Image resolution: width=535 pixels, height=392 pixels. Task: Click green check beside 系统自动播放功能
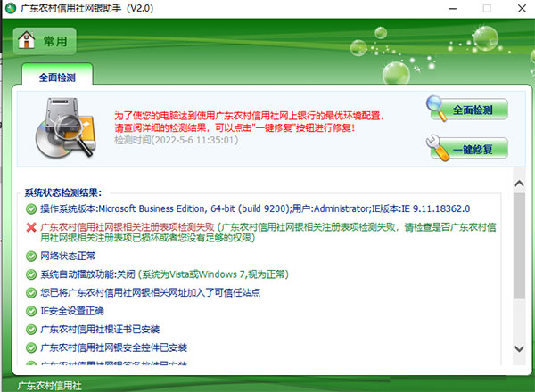[x=31, y=274]
